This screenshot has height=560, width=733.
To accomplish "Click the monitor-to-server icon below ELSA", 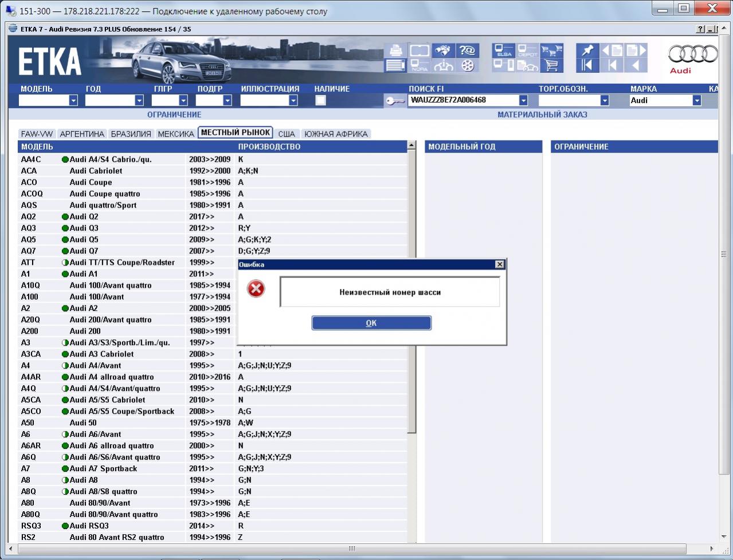I will (x=503, y=65).
